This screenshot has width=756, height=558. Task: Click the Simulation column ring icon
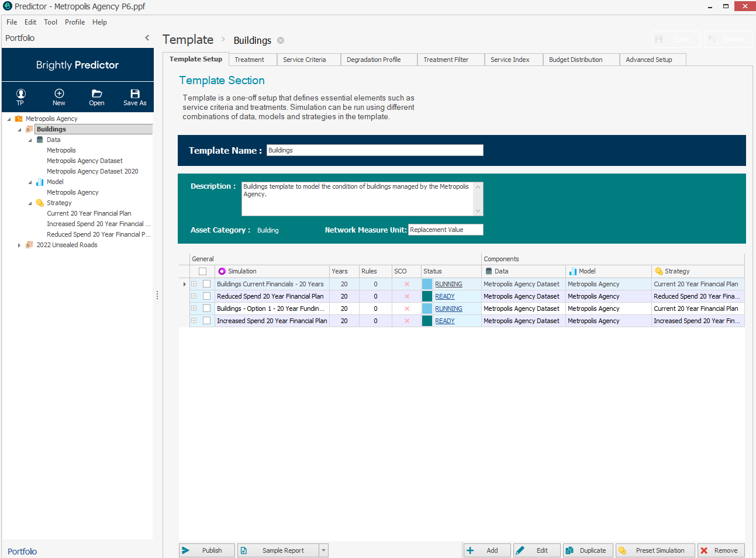[x=222, y=271]
